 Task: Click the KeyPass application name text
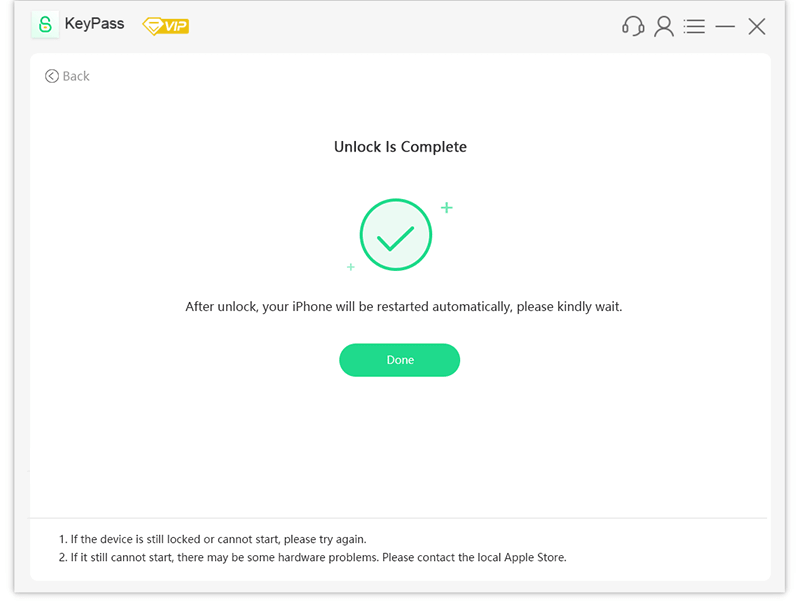(95, 24)
